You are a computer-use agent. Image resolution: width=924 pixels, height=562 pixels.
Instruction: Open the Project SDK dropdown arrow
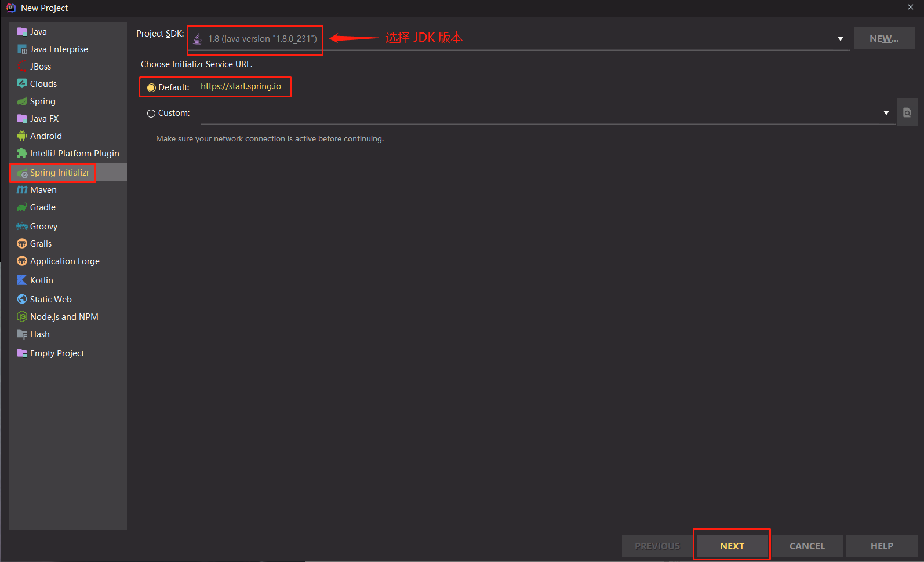[841, 39]
